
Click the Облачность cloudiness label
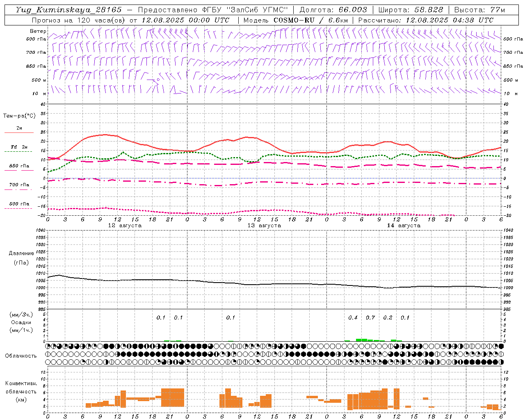(x=21, y=356)
